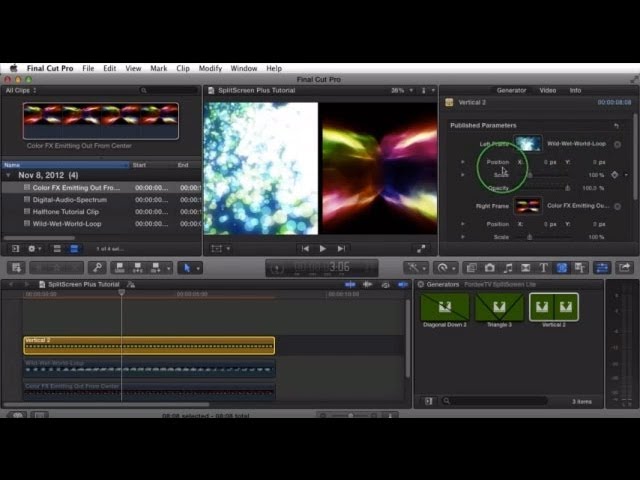This screenshot has height=480, width=640.
Task: Open the viewer transform tool dropdown
Action: pyautogui.click(x=221, y=249)
